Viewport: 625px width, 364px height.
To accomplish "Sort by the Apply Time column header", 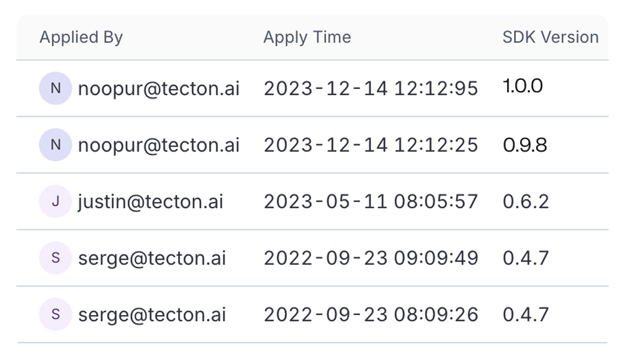I will tap(307, 37).
